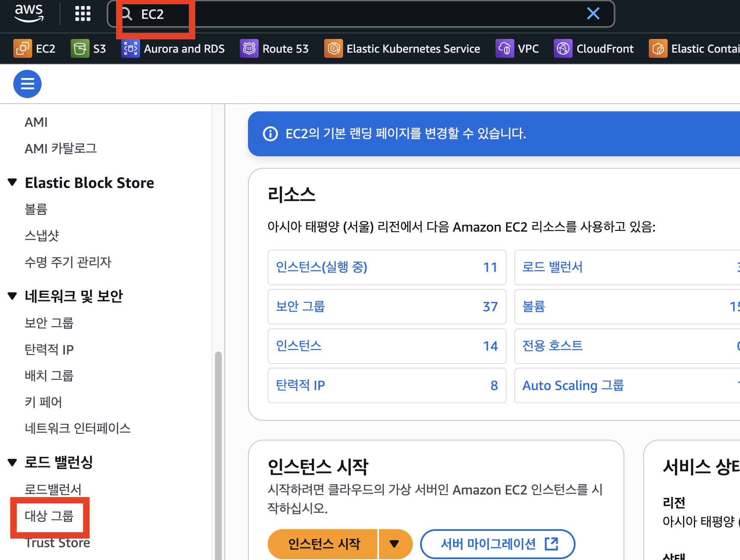Open 보안 그룹 in the sidebar

pyautogui.click(x=49, y=323)
